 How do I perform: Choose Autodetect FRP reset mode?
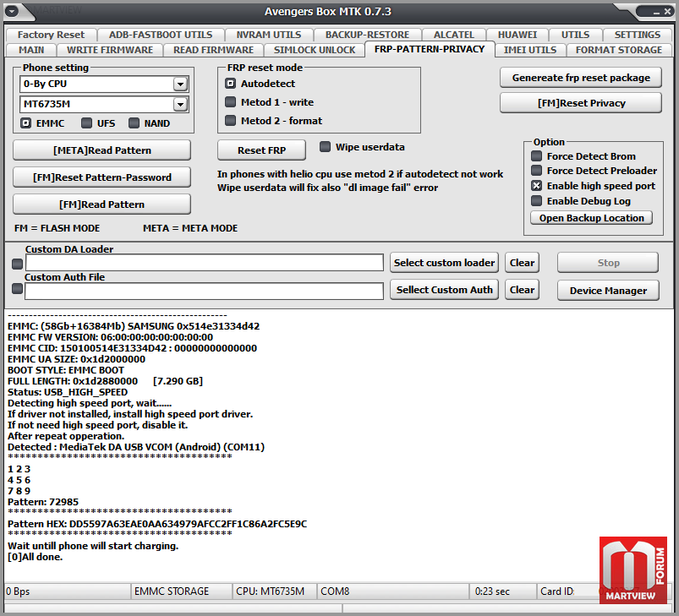tap(230, 83)
